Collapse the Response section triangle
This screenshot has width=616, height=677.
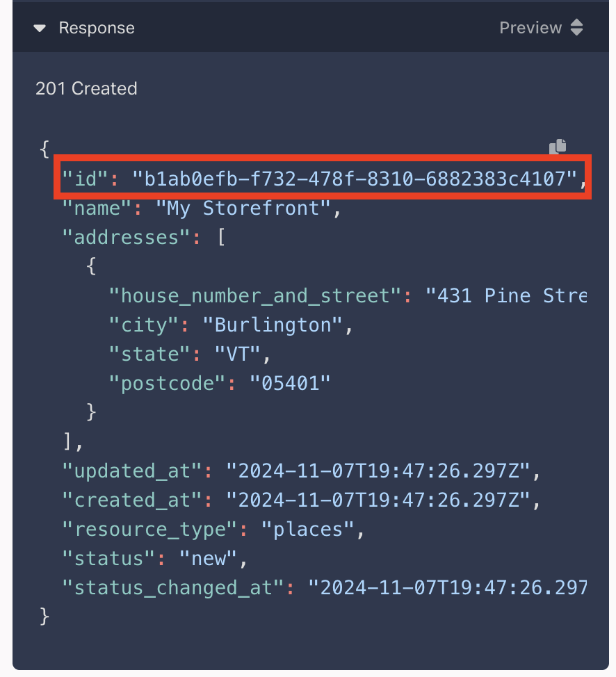pos(40,28)
